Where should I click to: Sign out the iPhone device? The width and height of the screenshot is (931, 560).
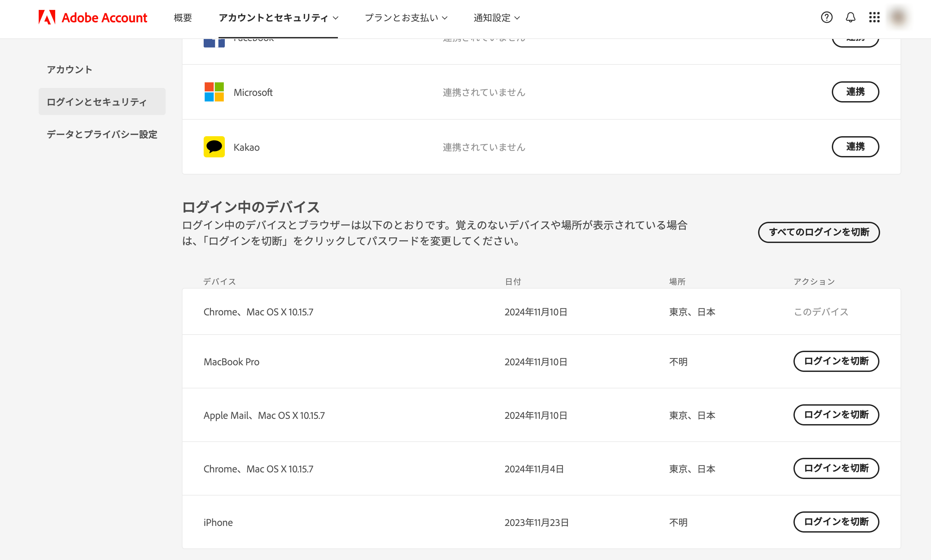point(836,522)
